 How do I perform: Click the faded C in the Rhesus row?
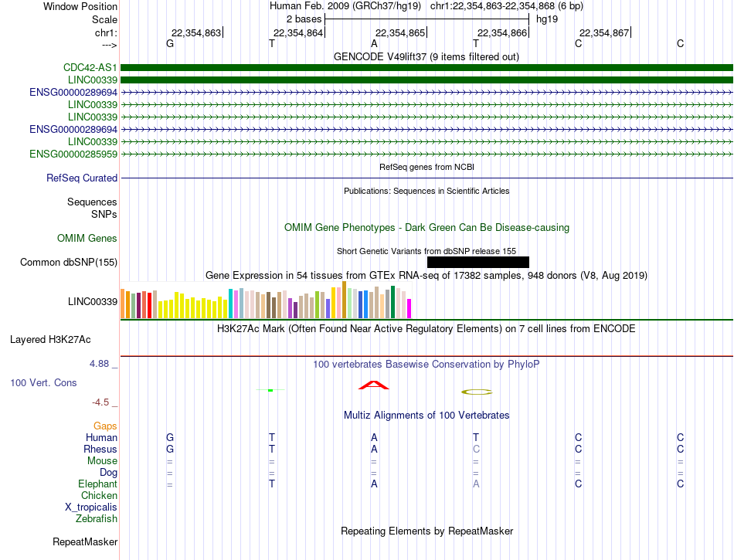pyautogui.click(x=476, y=449)
